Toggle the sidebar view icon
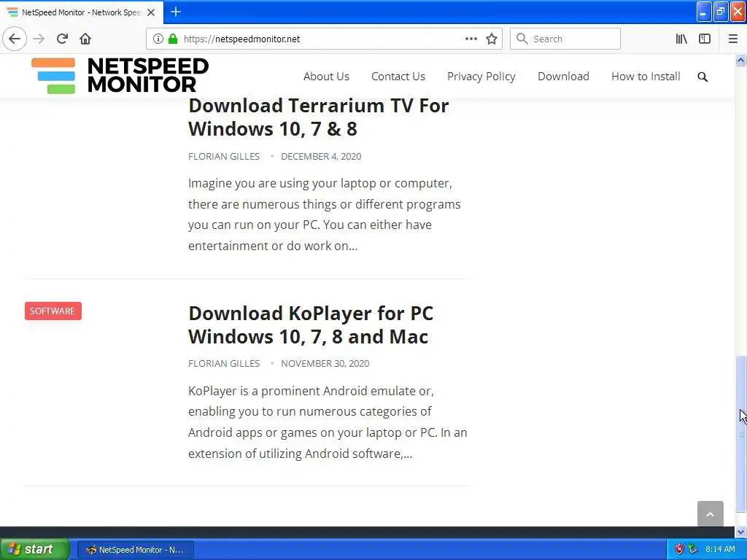The width and height of the screenshot is (747, 560). click(x=705, y=39)
